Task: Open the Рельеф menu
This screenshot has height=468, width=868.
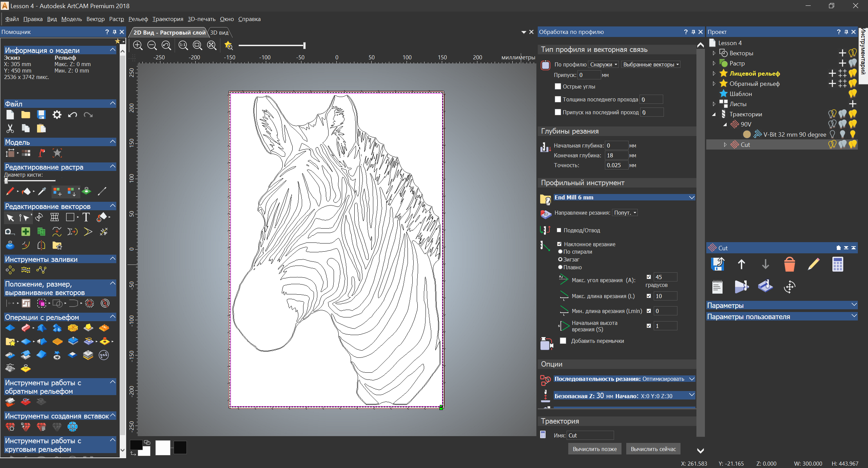Action: [x=138, y=19]
